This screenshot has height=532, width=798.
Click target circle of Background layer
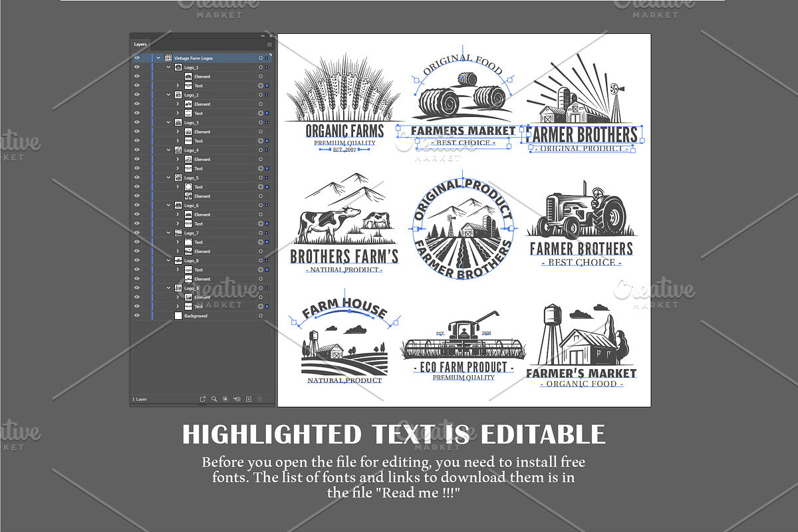pyautogui.click(x=261, y=316)
